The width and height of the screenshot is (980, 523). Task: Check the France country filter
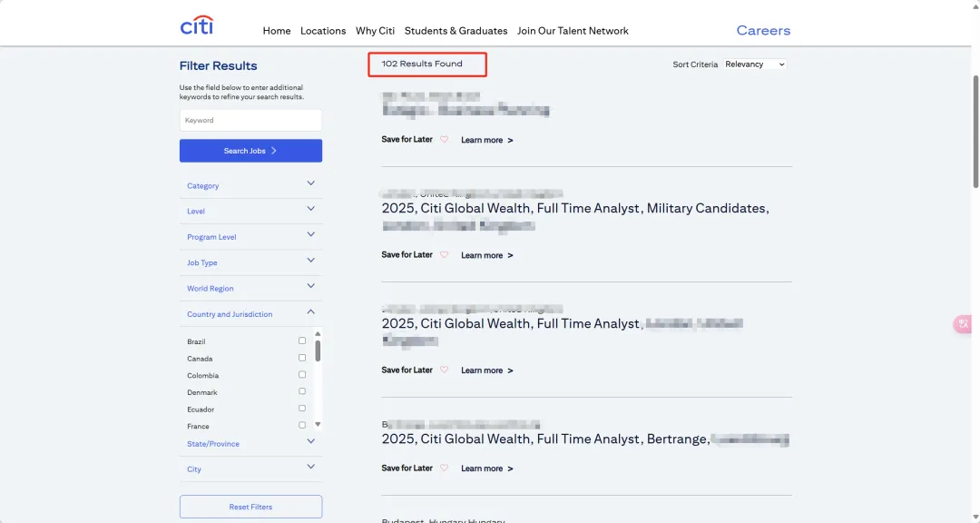(302, 426)
